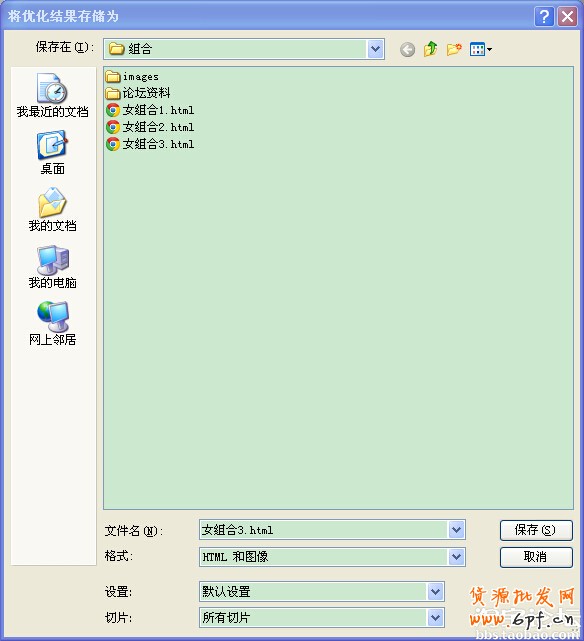
Task: Click the 保存(S) save button
Action: (x=536, y=530)
